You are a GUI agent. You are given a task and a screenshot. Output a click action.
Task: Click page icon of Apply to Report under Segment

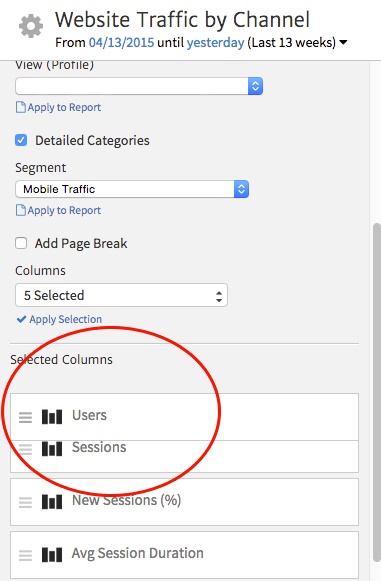pyautogui.click(x=21, y=210)
